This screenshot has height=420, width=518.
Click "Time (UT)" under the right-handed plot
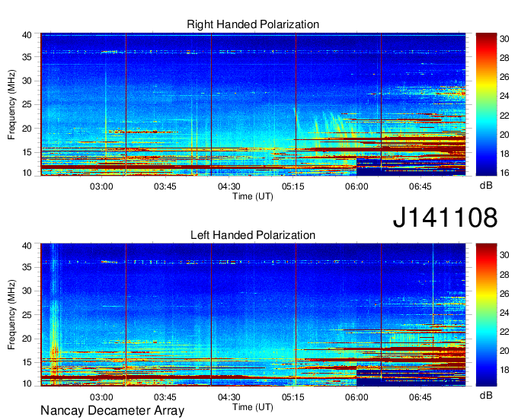253,196
